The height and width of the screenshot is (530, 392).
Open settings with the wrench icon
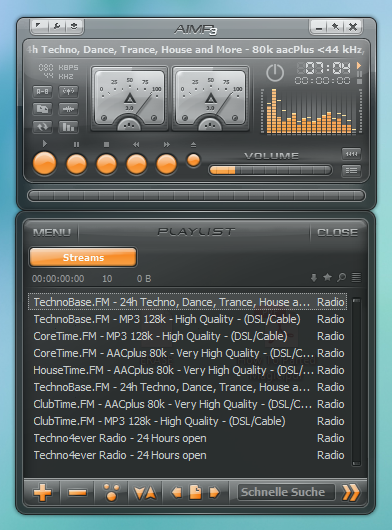tap(56, 26)
